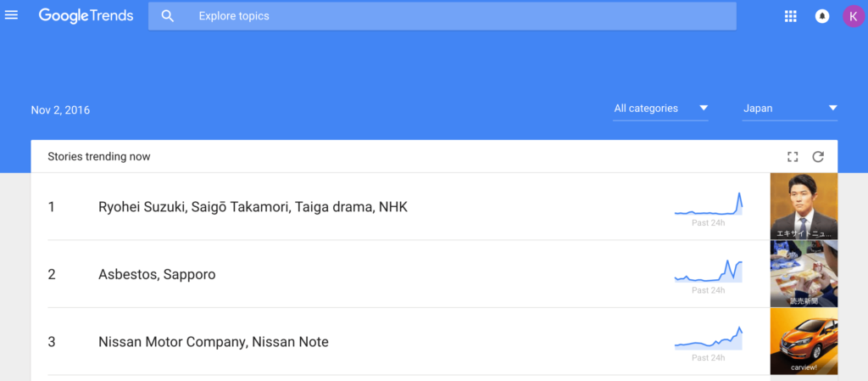This screenshot has height=381, width=868.
Task: Expand the Japan country dropdown
Action: 790,109
